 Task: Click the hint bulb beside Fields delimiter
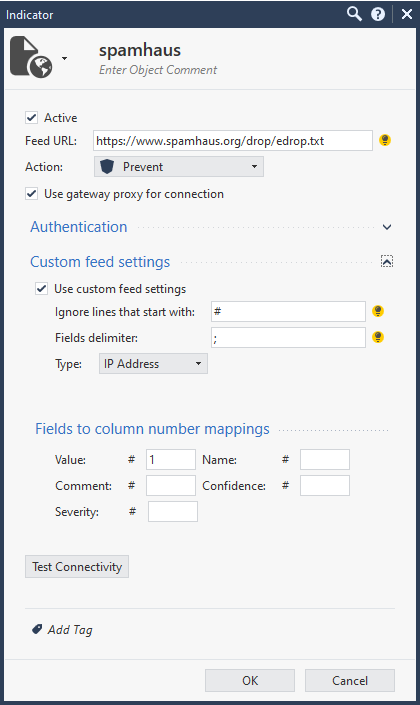[x=378, y=337]
